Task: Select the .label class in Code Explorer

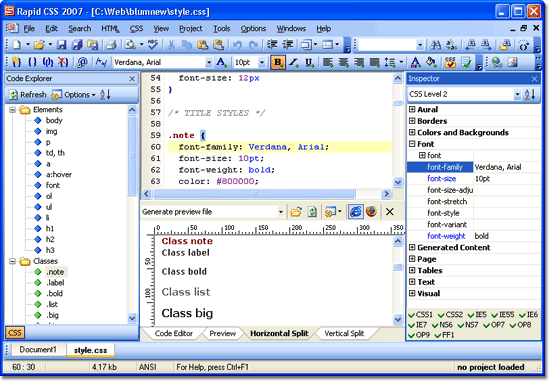Action: pos(55,283)
